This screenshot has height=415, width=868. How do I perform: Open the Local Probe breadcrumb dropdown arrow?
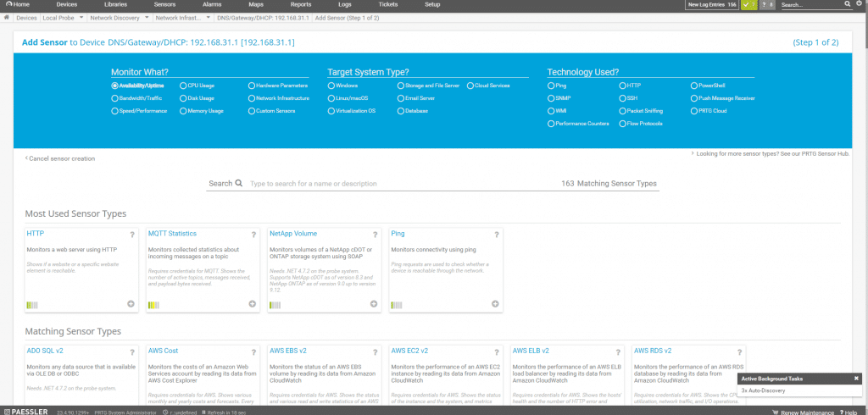81,18
